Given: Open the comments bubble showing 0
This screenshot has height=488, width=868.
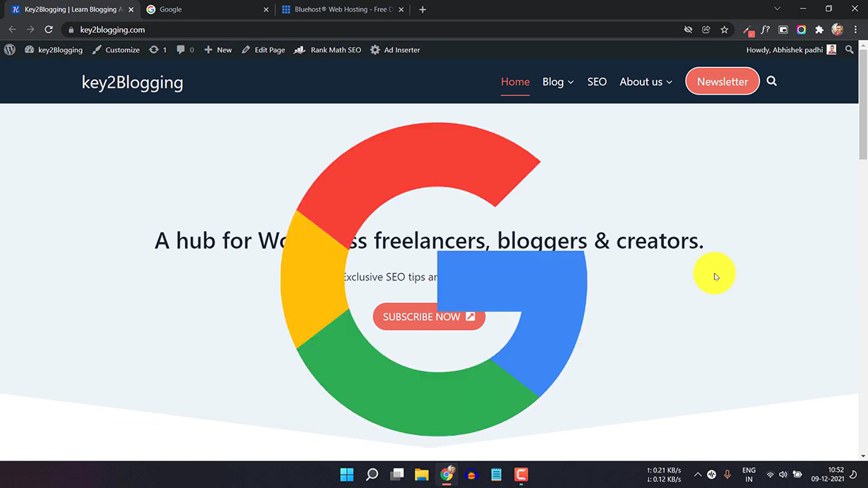Looking at the screenshot, I should click(185, 50).
